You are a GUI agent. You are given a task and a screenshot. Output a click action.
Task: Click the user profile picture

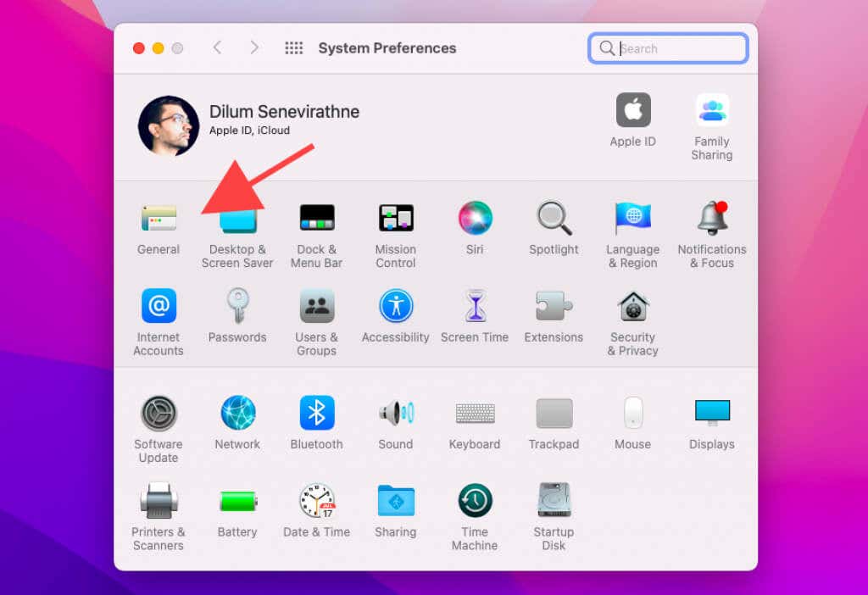[169, 126]
